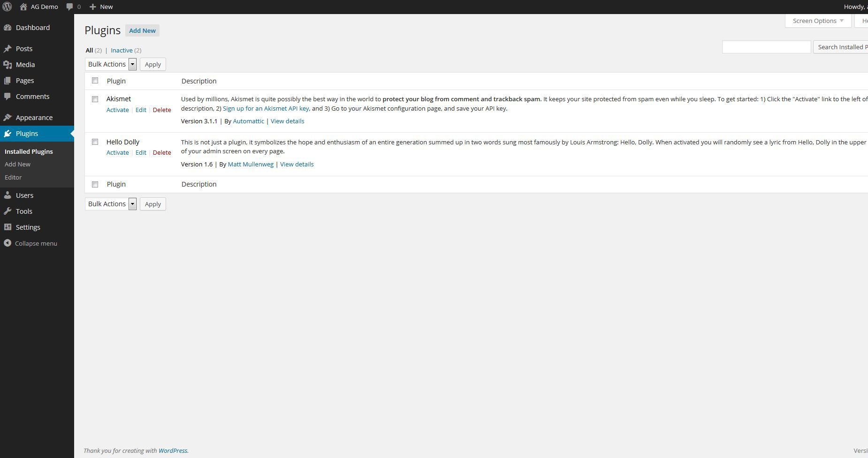Click the Settings sliders icon
This screenshot has width=868, height=458.
click(8, 227)
